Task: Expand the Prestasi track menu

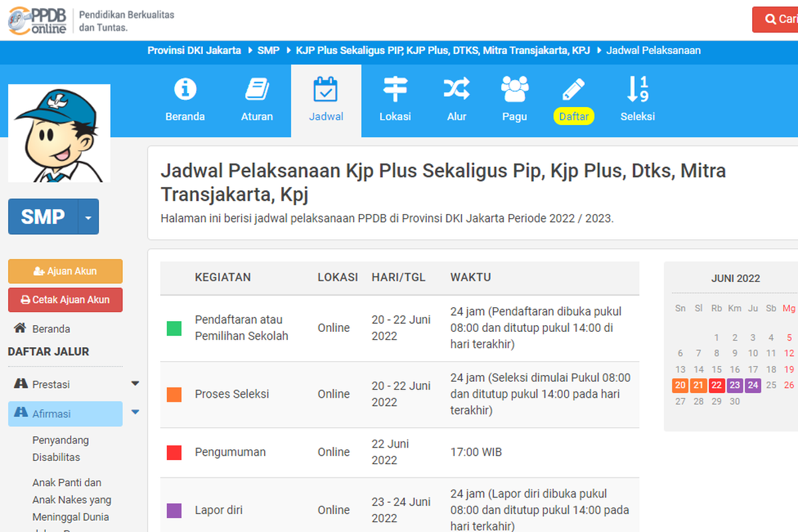Action: coord(135,384)
